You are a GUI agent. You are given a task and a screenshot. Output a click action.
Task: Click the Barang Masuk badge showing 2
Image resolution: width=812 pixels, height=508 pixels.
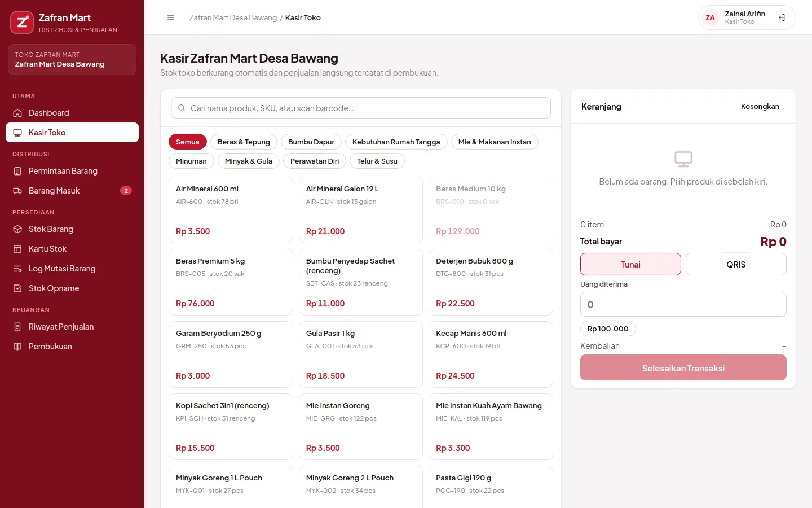click(126, 191)
